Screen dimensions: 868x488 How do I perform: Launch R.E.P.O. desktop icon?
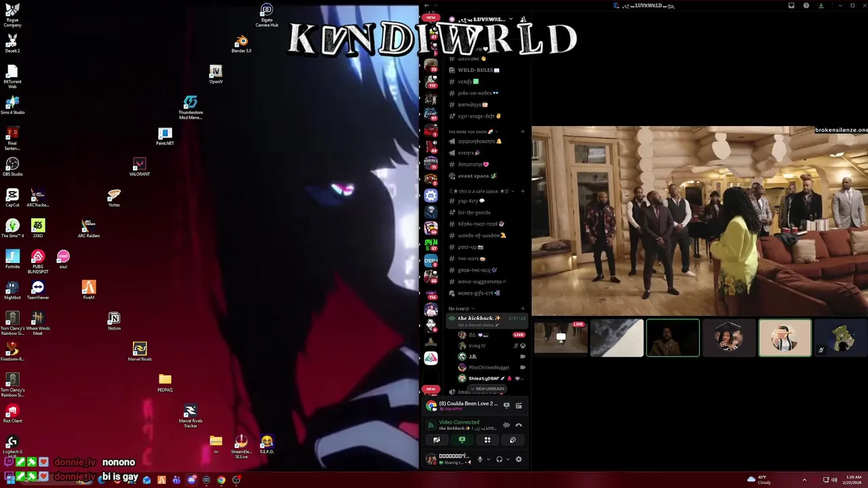pyautogui.click(x=267, y=445)
